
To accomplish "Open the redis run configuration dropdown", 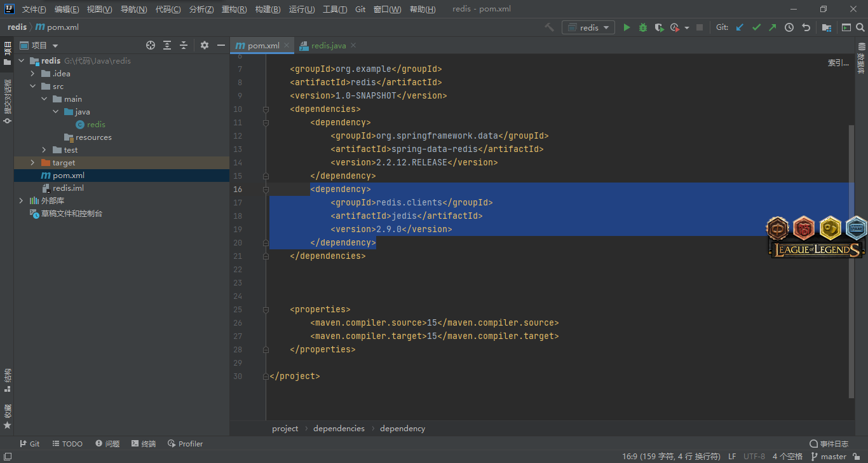I will (588, 27).
